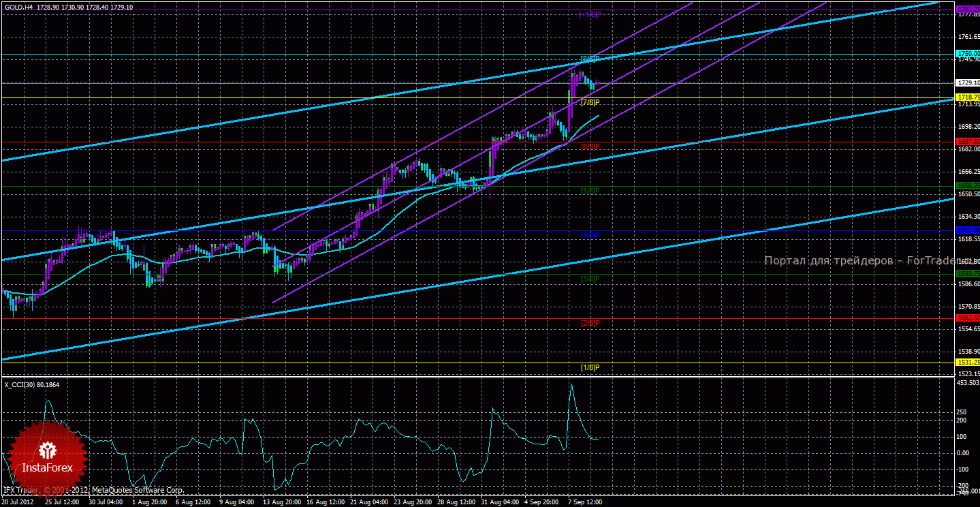
Task: Click the 1531.25 price tag
Action: coord(968,363)
